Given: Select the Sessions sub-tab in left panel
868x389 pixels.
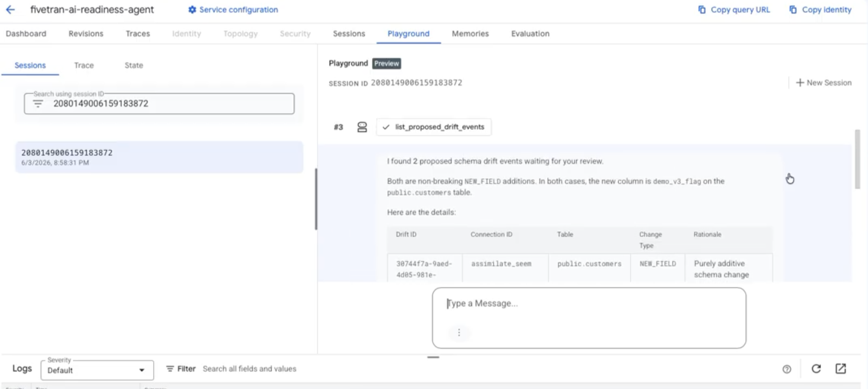Looking at the screenshot, I should coord(30,65).
